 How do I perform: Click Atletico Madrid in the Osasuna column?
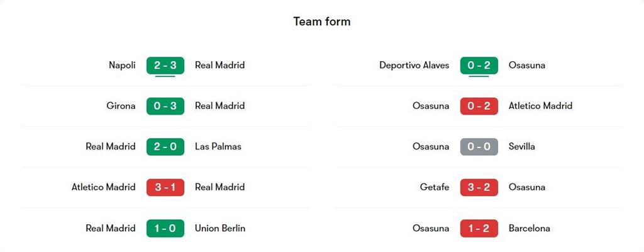coord(540,106)
